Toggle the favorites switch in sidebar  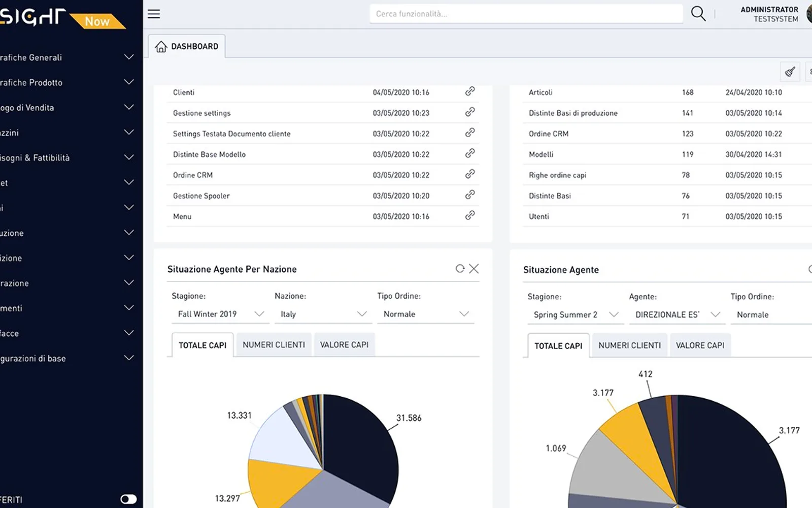click(x=128, y=499)
